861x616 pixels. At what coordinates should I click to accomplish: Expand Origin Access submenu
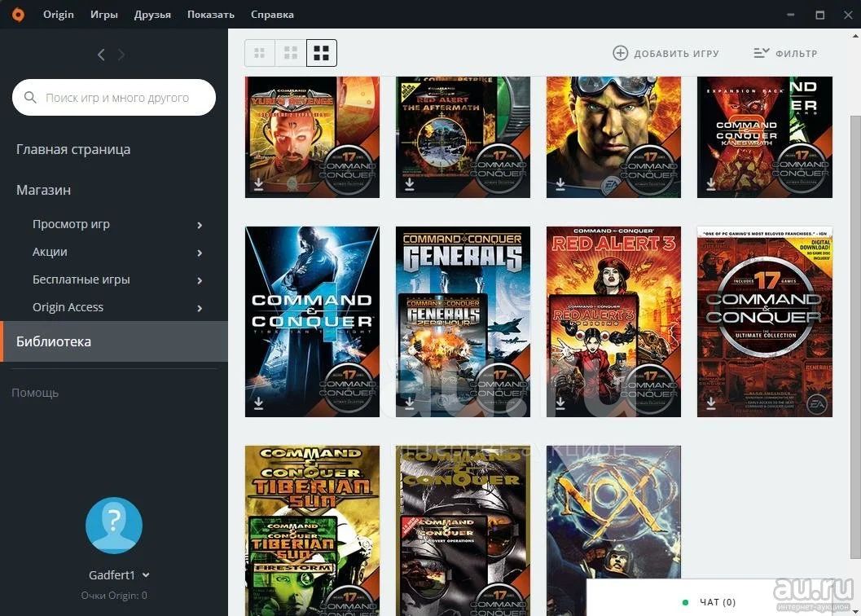pyautogui.click(x=200, y=308)
